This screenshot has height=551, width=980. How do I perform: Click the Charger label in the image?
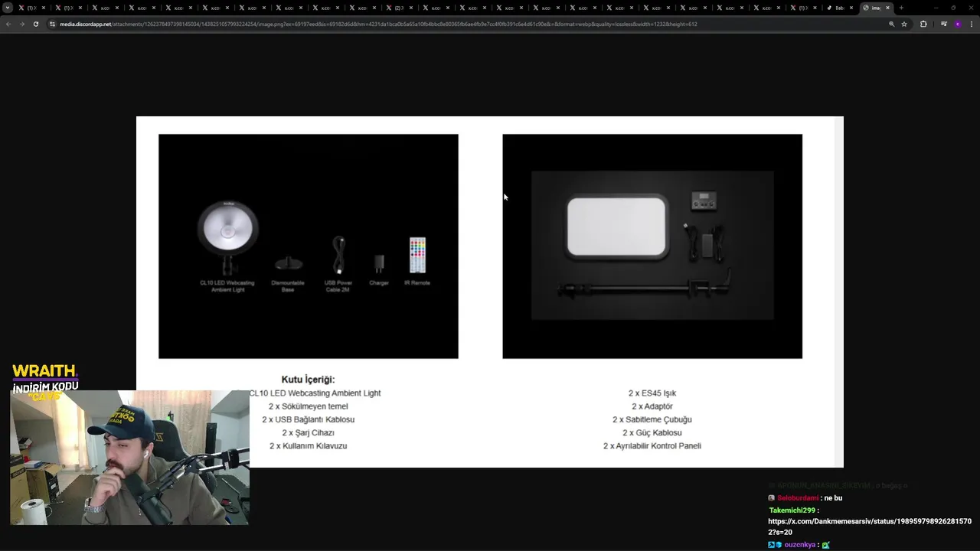coord(379,282)
